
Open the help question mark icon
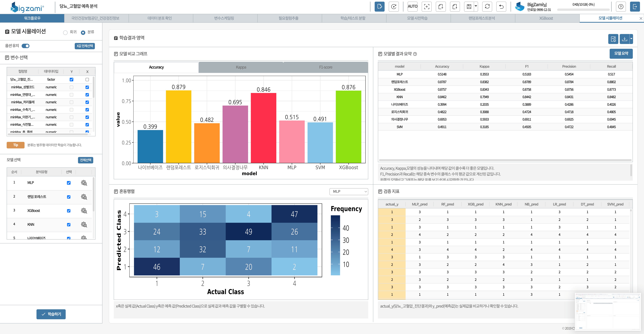620,7
